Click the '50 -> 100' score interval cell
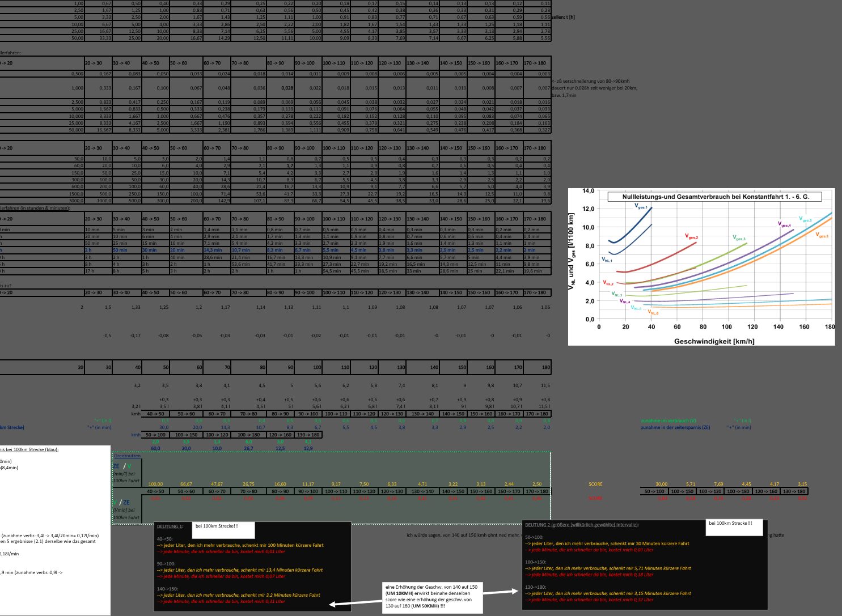842x616 pixels. [654, 491]
